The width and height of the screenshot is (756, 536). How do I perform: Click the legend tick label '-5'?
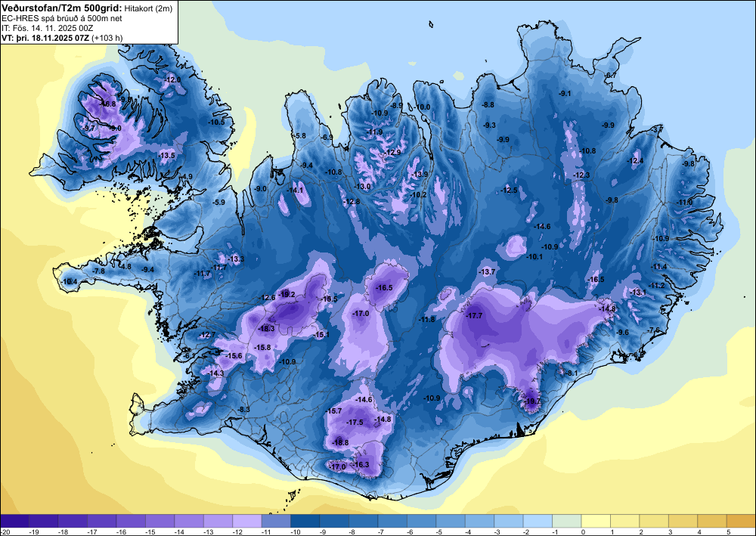(439, 531)
